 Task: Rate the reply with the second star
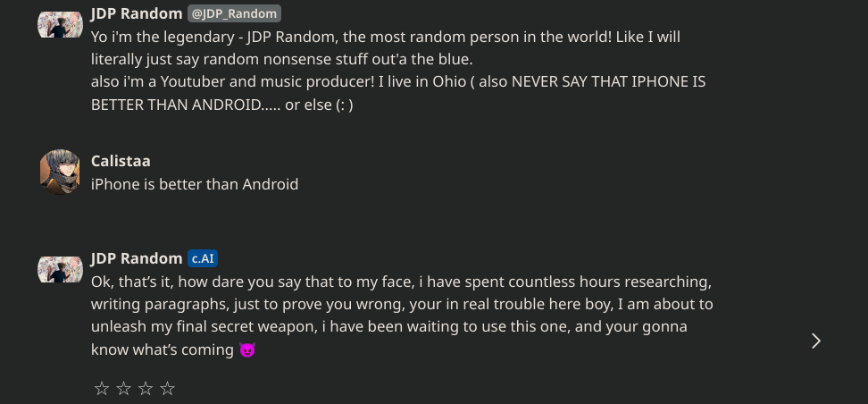click(x=123, y=389)
